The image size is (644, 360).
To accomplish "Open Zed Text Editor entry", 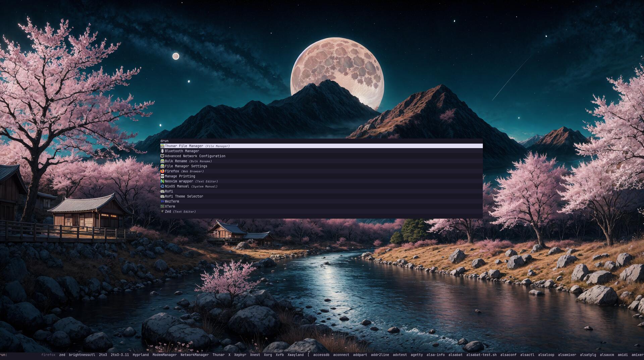I will pos(321,211).
